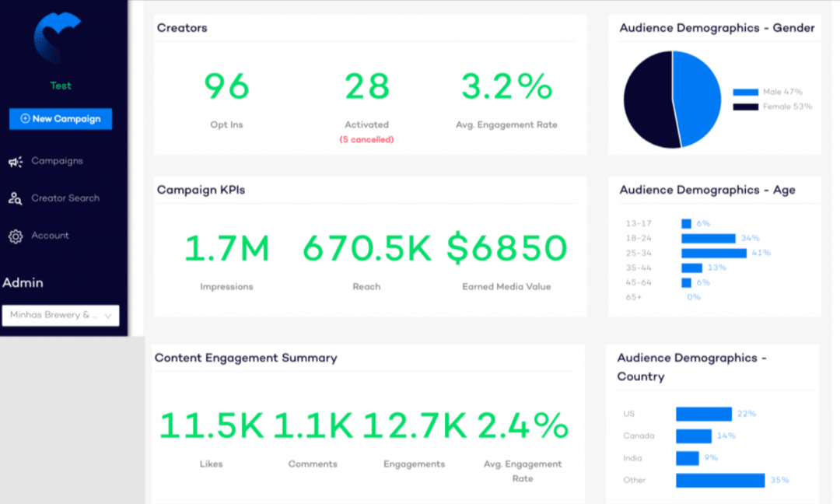Open the admin brand selector dropdown
Viewport: 840px width, 504px height.
(61, 315)
